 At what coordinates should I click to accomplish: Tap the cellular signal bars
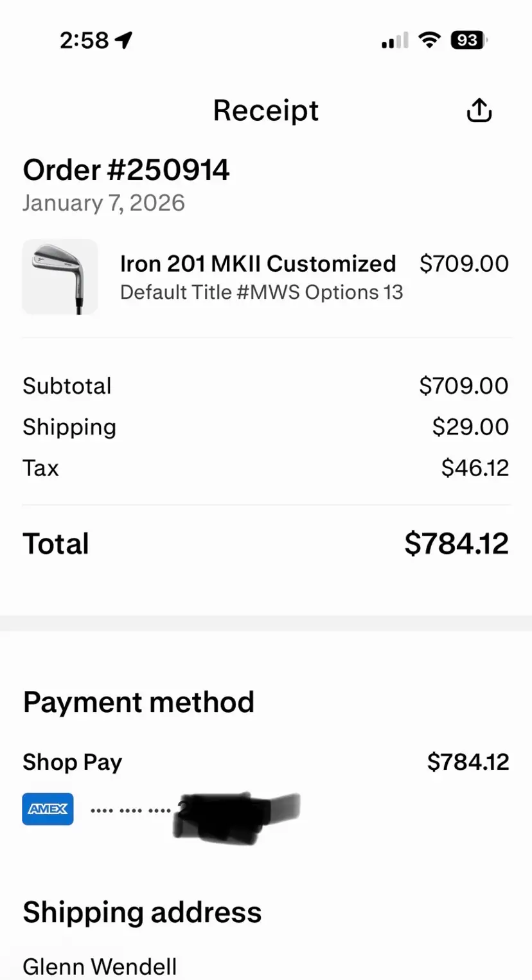click(x=395, y=41)
